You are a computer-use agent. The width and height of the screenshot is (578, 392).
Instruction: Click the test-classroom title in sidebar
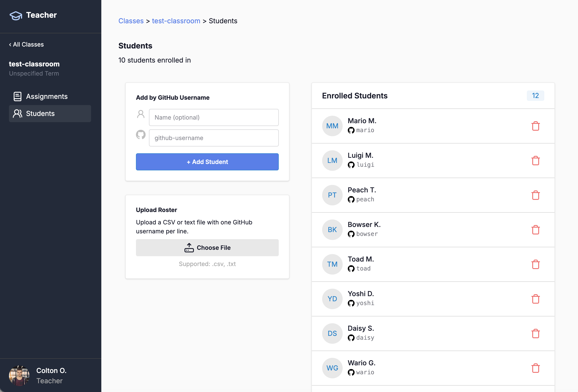click(34, 64)
